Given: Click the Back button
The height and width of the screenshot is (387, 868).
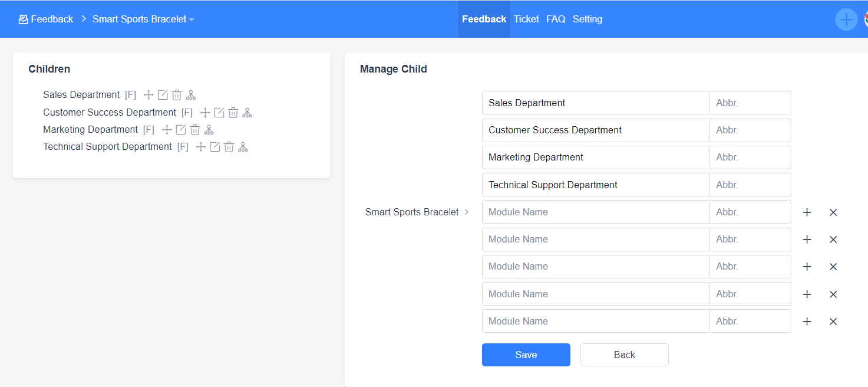Looking at the screenshot, I should click(624, 355).
